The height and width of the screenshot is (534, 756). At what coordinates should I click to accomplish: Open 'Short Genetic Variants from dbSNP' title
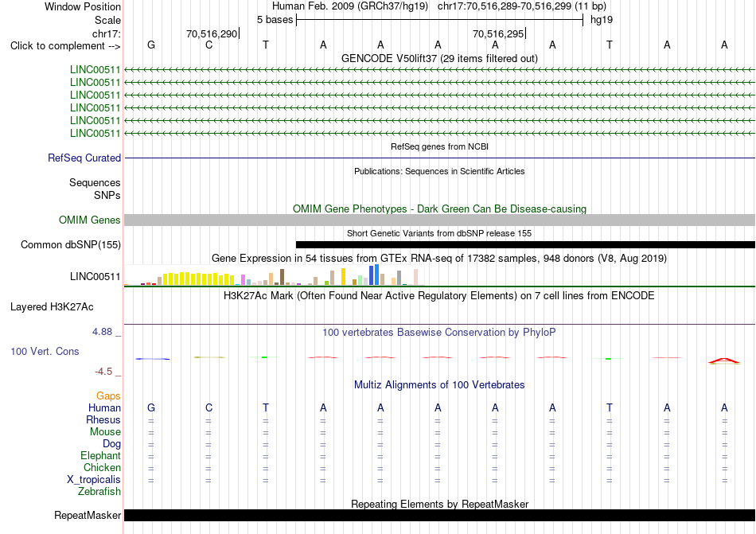pos(439,233)
